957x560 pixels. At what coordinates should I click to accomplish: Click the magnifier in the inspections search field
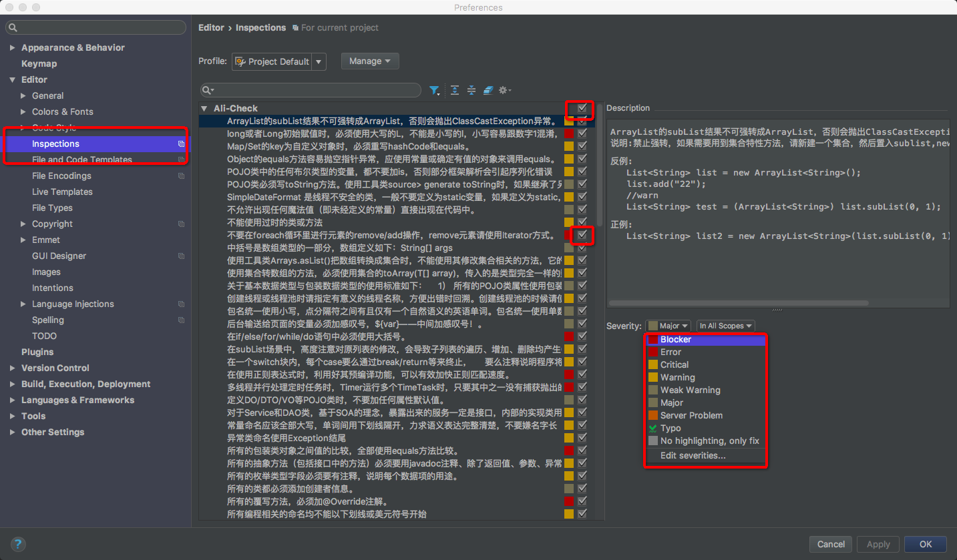(x=206, y=90)
